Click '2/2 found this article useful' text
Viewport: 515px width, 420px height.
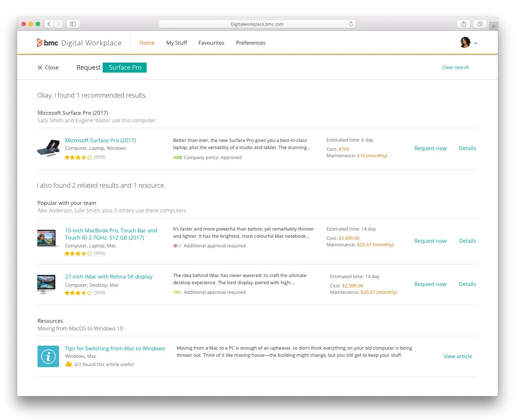pyautogui.click(x=104, y=365)
